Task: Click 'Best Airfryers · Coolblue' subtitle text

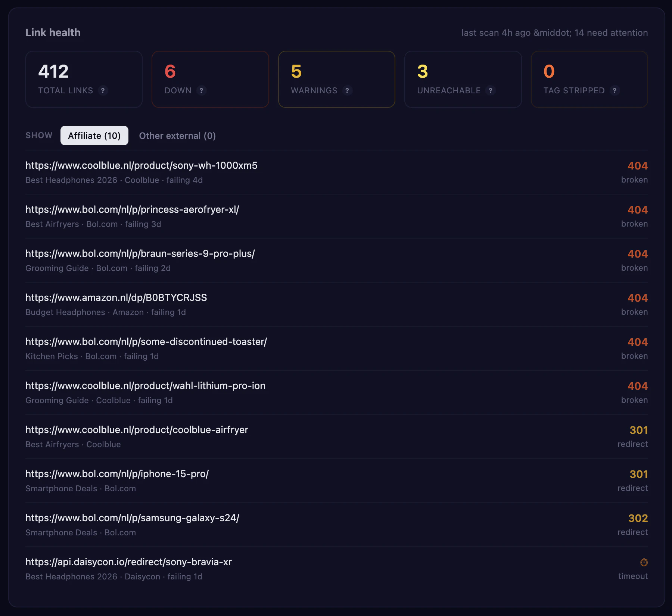Action: (x=73, y=444)
